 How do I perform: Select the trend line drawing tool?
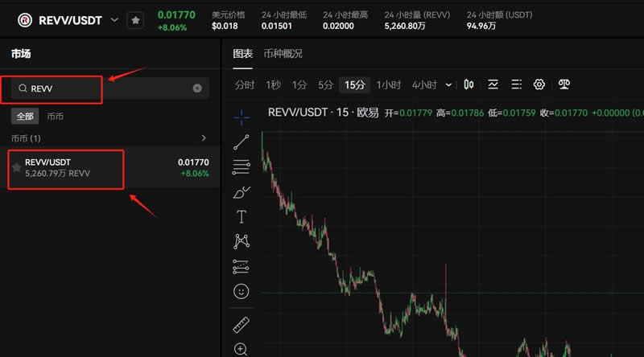click(241, 142)
